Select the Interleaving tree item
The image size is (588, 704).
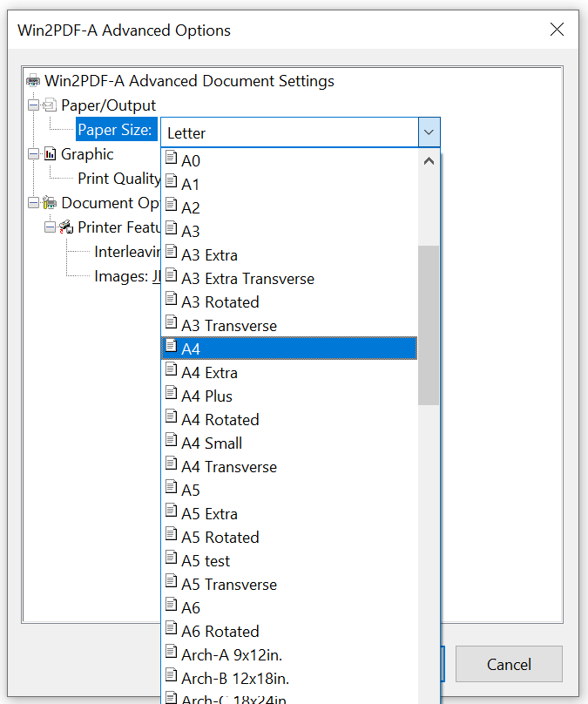pos(127,252)
